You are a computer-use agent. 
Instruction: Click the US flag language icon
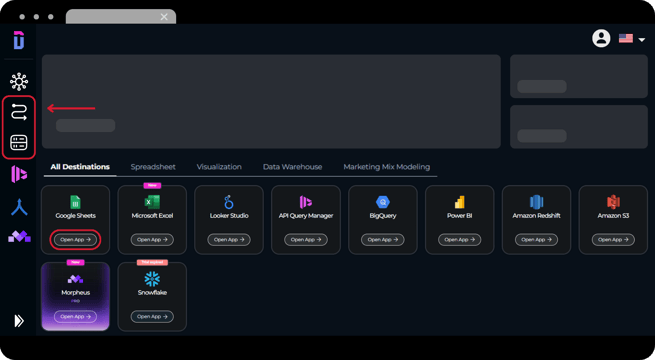(x=625, y=38)
